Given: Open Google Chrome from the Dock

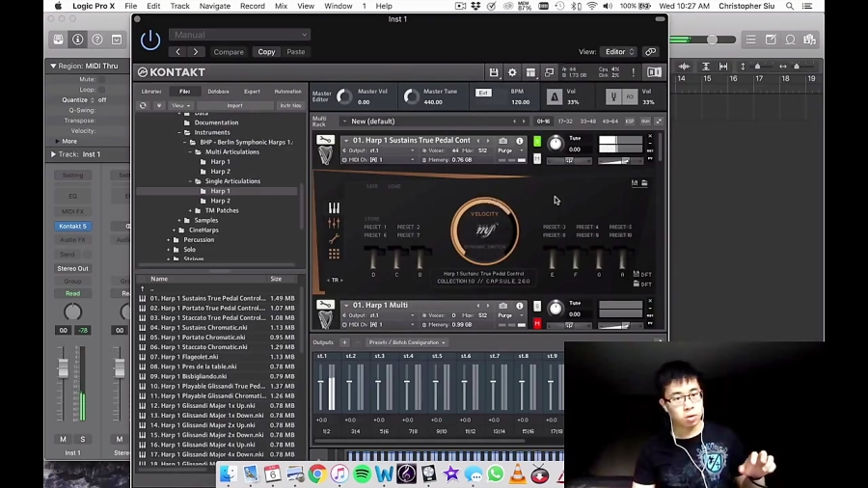Looking at the screenshot, I should click(317, 474).
